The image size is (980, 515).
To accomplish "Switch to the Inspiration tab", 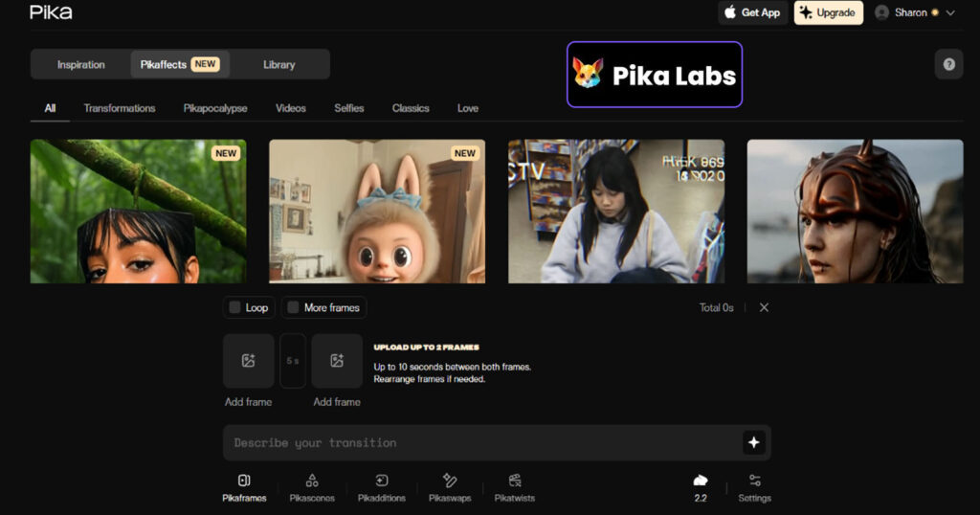I will click(x=81, y=64).
